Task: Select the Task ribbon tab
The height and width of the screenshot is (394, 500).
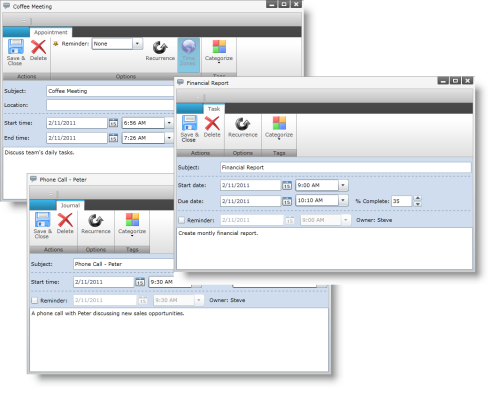Action: [214, 109]
